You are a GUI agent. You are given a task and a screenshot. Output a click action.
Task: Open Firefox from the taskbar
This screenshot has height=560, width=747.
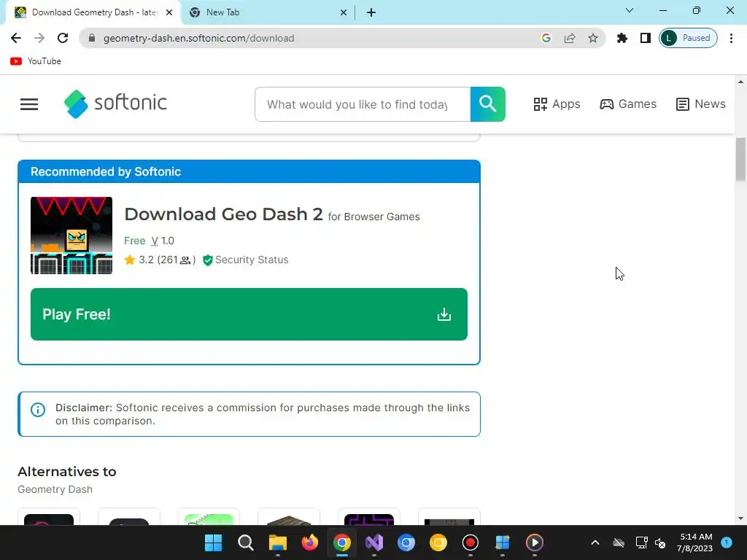(309, 542)
